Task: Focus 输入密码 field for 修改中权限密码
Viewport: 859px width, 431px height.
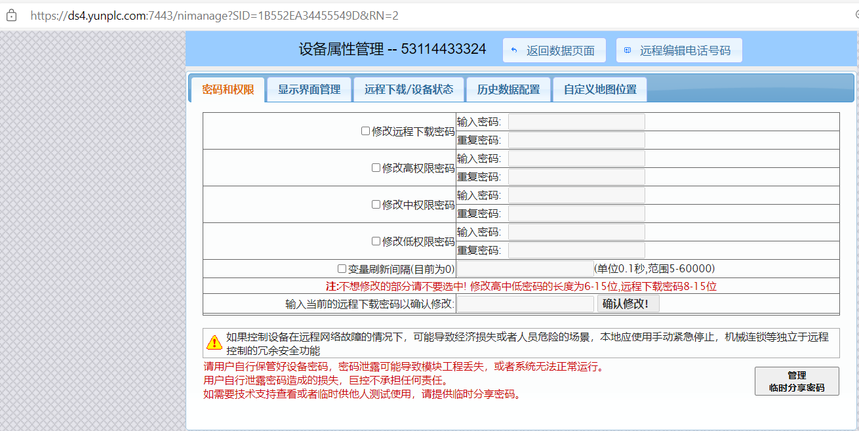Action: point(576,195)
